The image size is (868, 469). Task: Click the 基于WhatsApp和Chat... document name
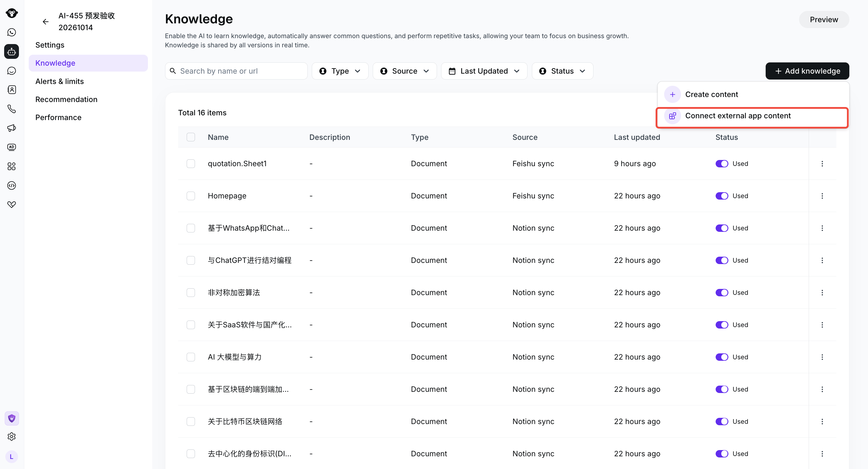[x=248, y=228]
